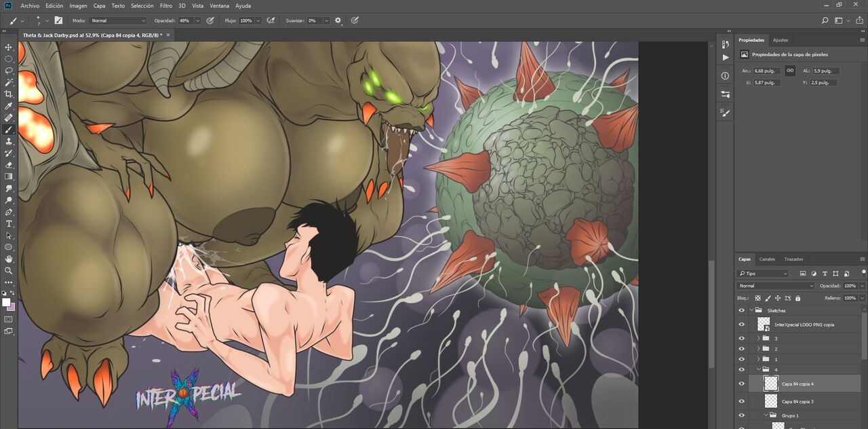Hide the Sketches group
Viewport: 868px width, 429px height.
click(741, 310)
